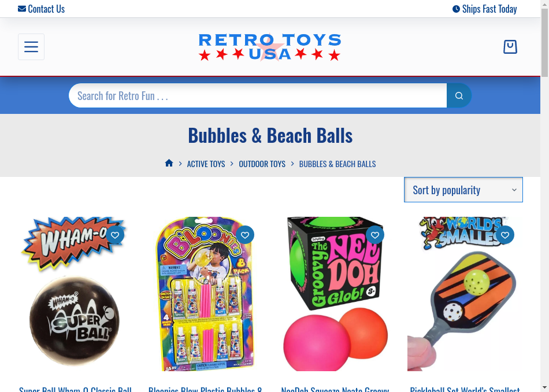Open the Wham-O Super Ball product image
549x392 pixels.
click(74, 294)
